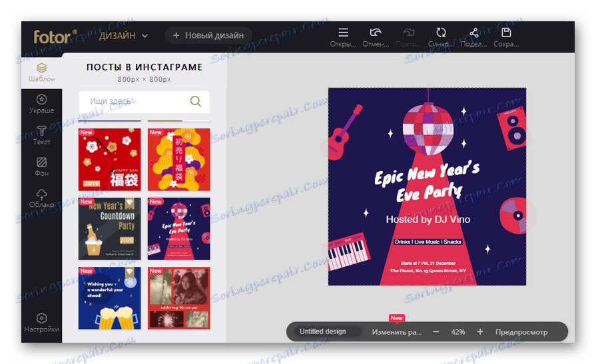Open the hamburger Открыть menu

[343, 37]
